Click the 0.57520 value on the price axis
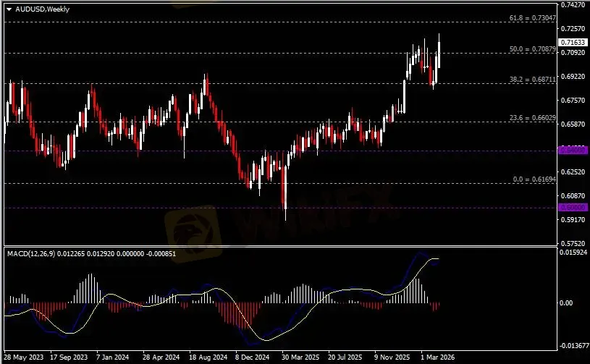Image resolution: width=590 pixels, height=364 pixels. 573,244
